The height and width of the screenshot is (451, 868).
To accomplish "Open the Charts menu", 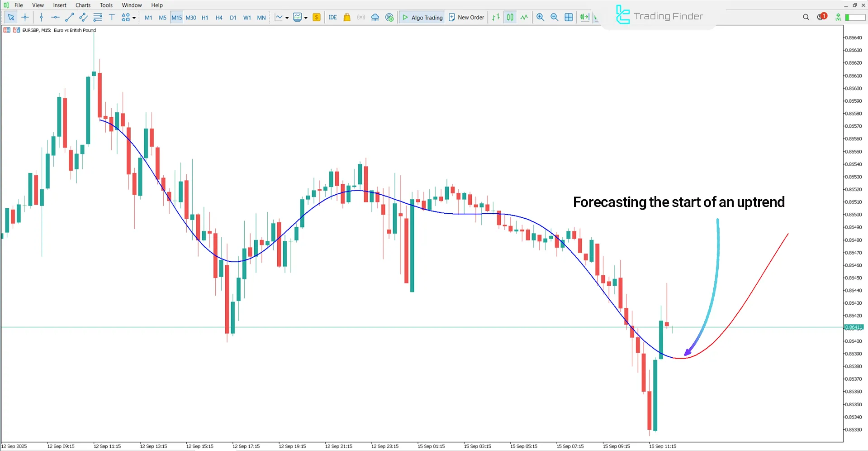I will pyautogui.click(x=82, y=5).
